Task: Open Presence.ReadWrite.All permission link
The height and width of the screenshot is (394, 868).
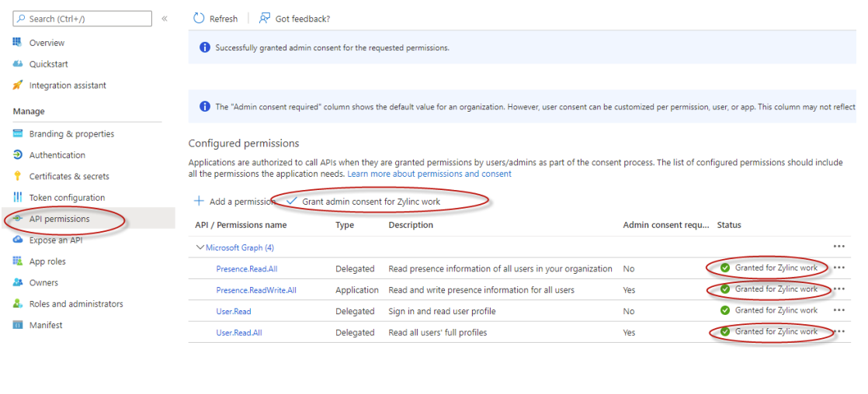Action: coord(256,289)
